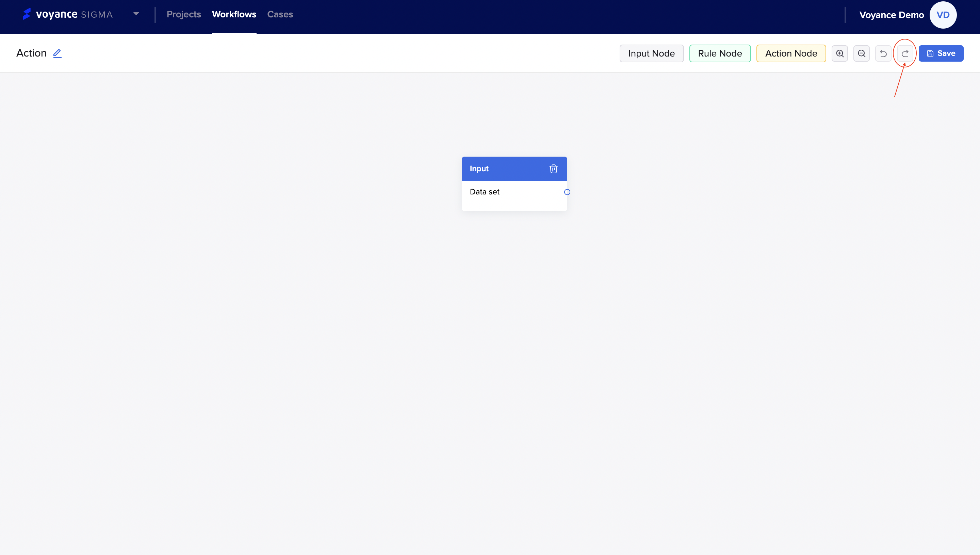
Task: Select the Input node header
Action: point(514,169)
